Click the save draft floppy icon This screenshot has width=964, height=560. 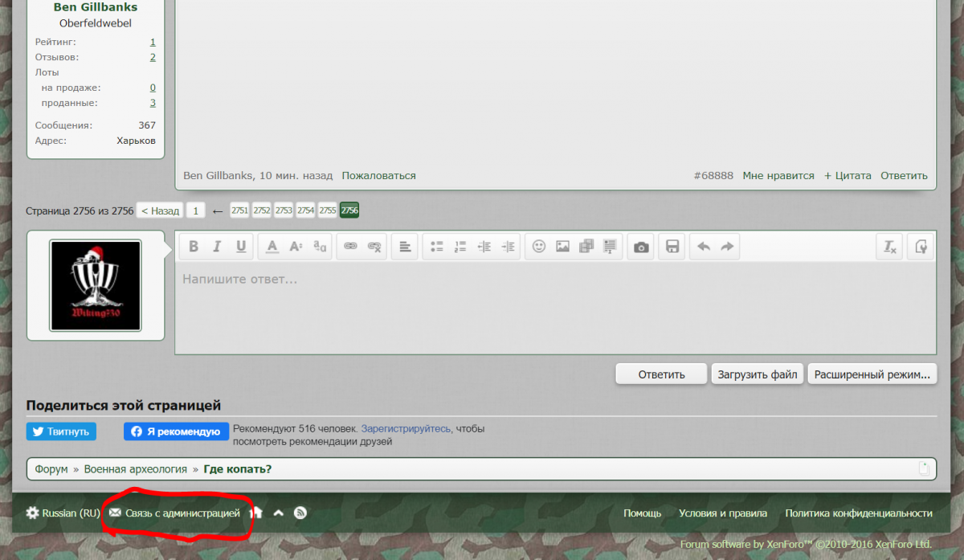tap(672, 247)
